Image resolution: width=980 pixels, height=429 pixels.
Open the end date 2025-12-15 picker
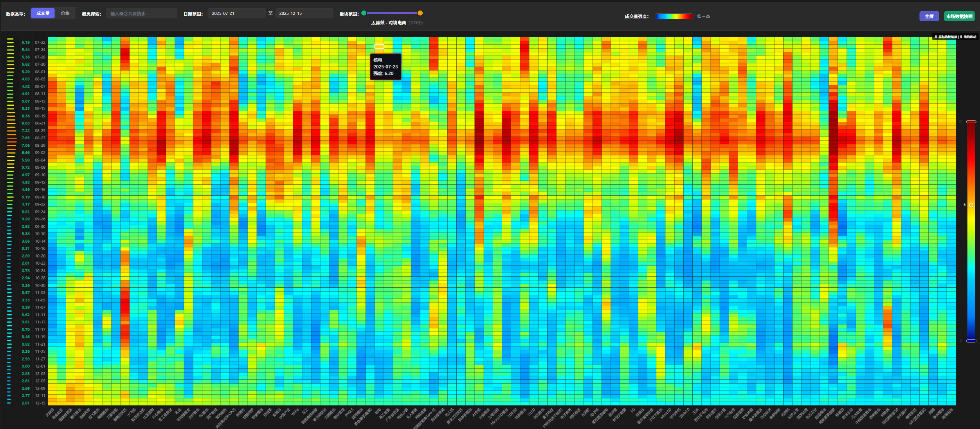(x=304, y=13)
